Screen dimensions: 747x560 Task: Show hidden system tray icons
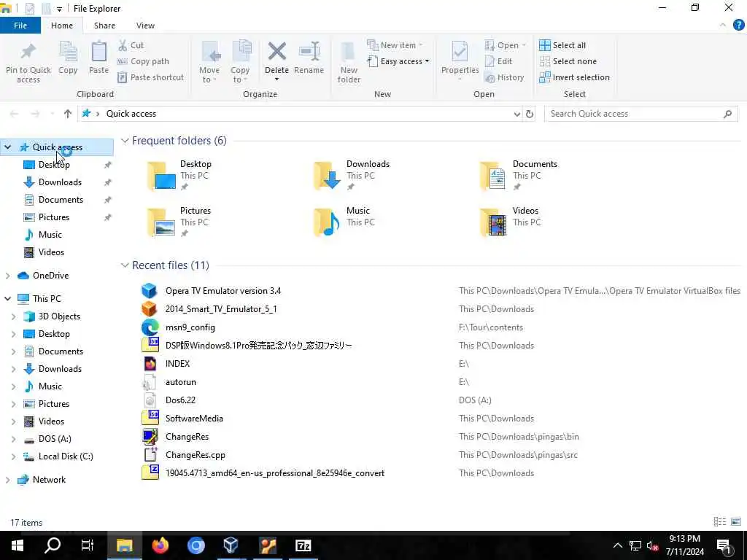[x=617, y=545]
